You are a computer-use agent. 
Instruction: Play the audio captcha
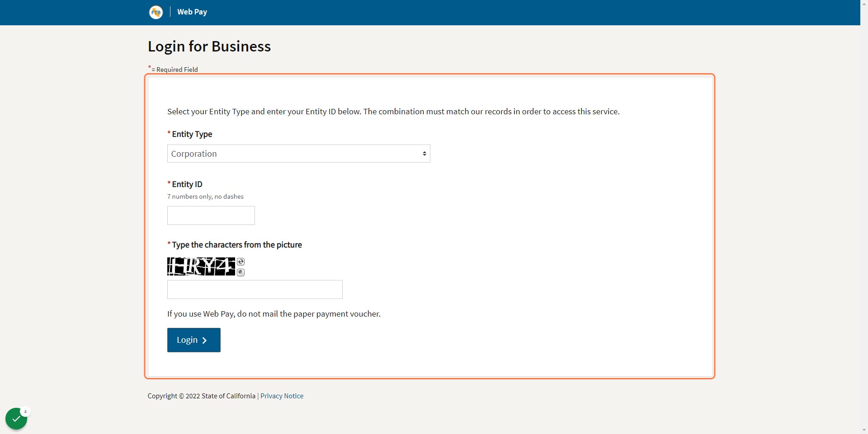point(241,272)
